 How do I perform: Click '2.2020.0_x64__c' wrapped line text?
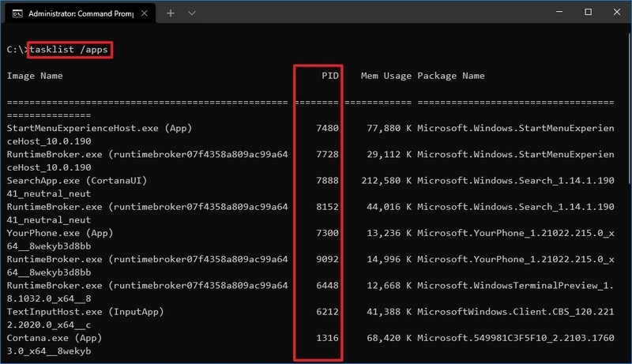pyautogui.click(x=49, y=325)
